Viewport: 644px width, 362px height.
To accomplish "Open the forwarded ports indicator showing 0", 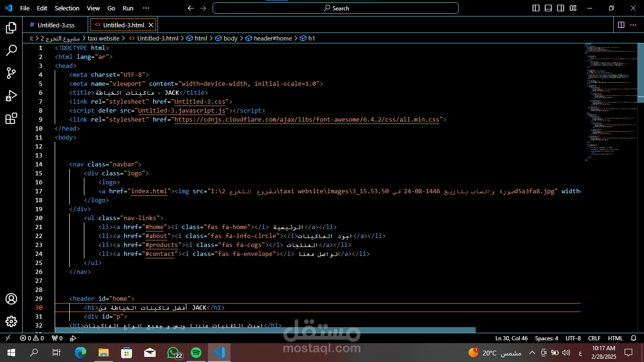I will click(58, 338).
